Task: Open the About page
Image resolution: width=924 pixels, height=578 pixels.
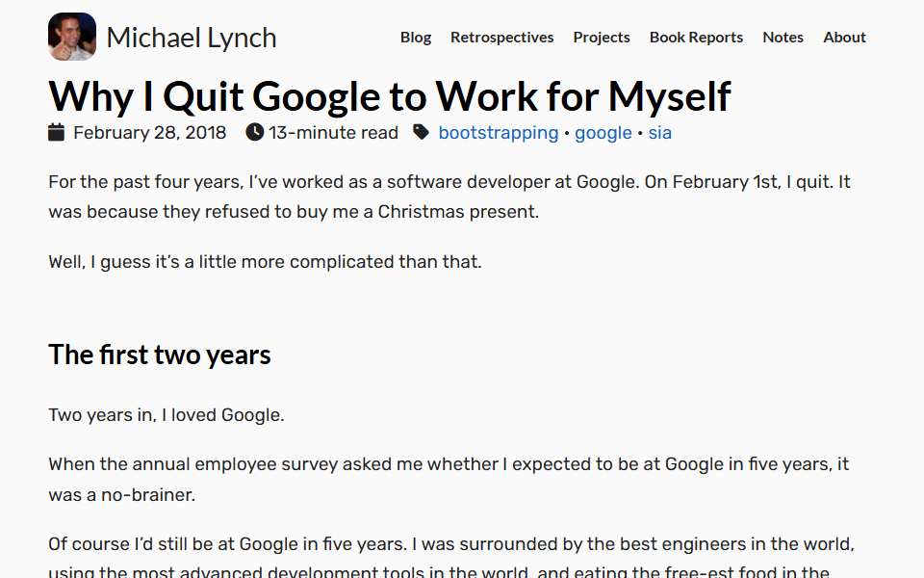Action: tap(844, 38)
